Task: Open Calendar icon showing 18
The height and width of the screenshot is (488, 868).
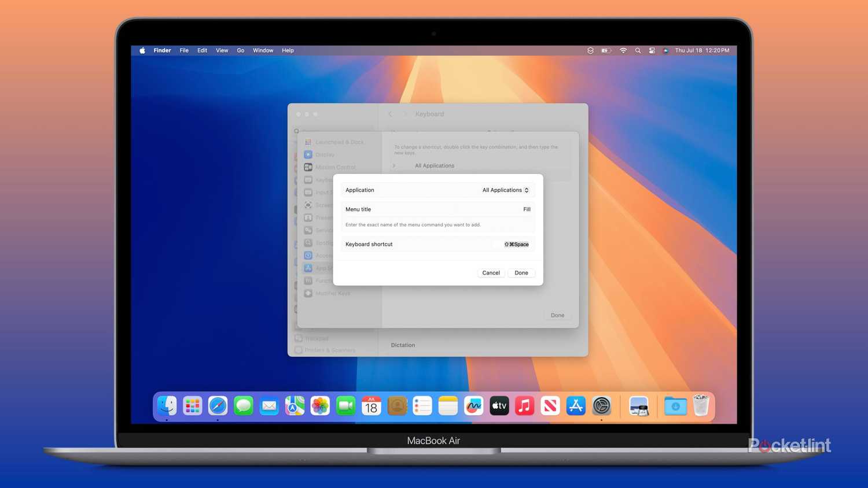Action: pos(372,406)
